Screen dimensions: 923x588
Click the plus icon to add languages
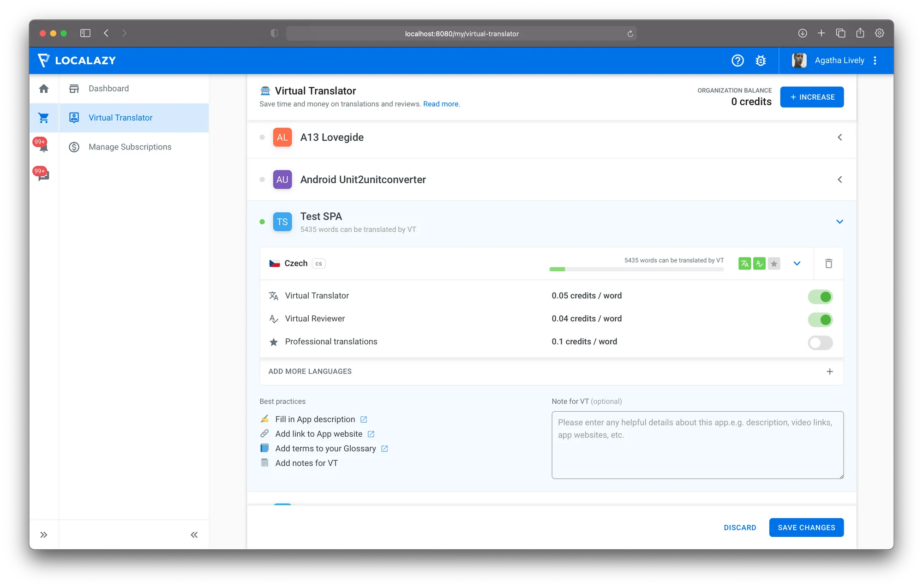pyautogui.click(x=829, y=372)
